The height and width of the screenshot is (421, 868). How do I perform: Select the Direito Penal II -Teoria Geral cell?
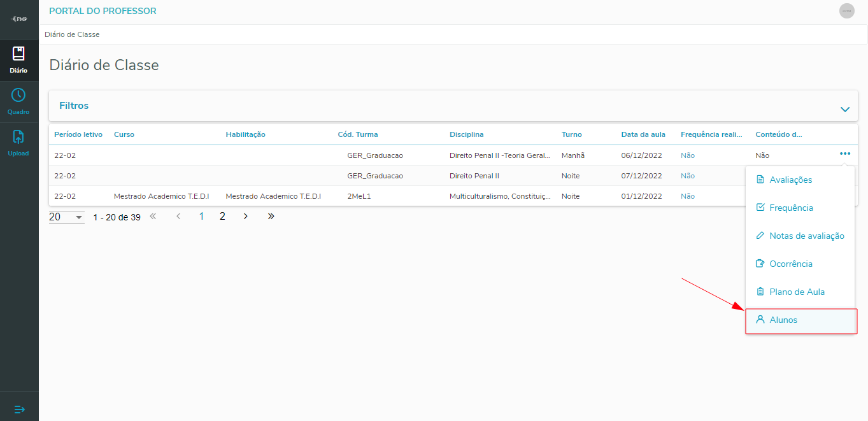click(500, 155)
